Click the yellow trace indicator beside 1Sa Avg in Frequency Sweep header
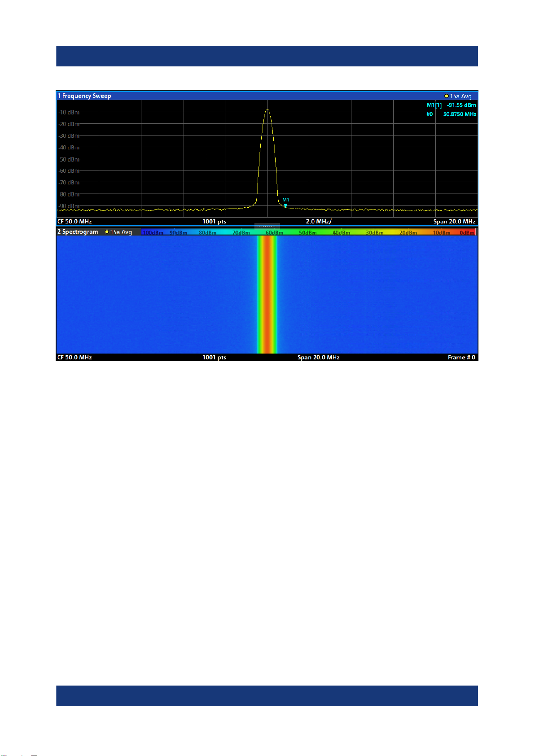The height and width of the screenshot is (756, 535). click(447, 96)
